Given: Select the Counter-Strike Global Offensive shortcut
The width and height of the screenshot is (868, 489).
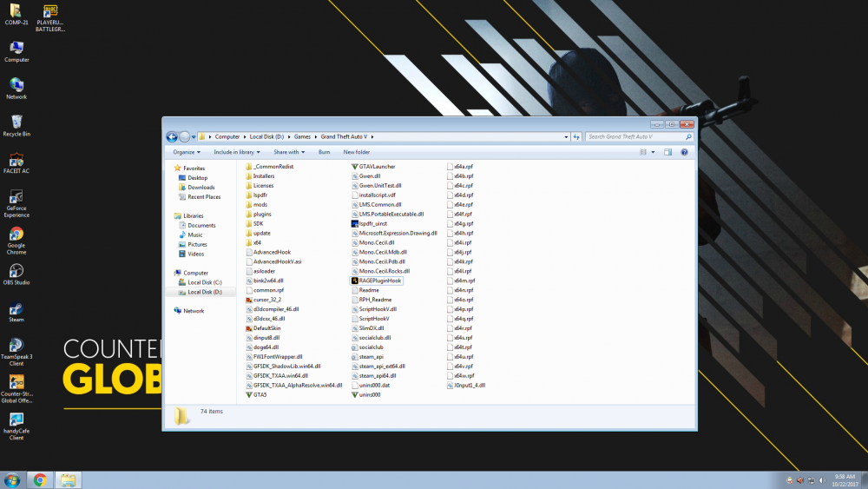Looking at the screenshot, I should (x=16, y=389).
